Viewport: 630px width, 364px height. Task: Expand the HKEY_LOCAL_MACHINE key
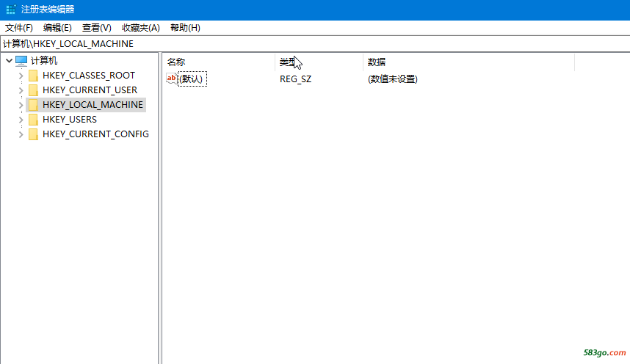21,105
